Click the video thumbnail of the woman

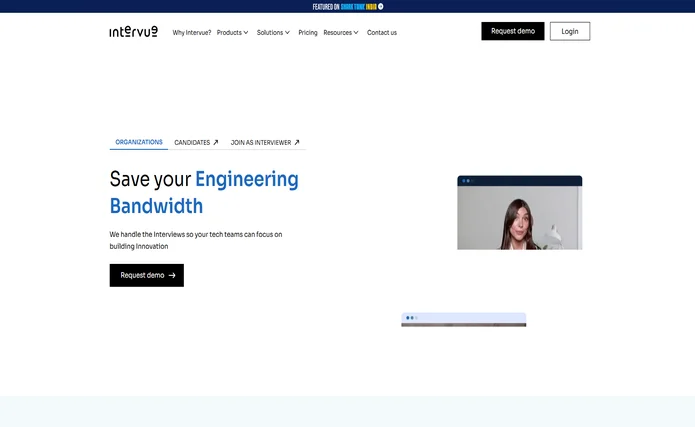[x=519, y=217]
